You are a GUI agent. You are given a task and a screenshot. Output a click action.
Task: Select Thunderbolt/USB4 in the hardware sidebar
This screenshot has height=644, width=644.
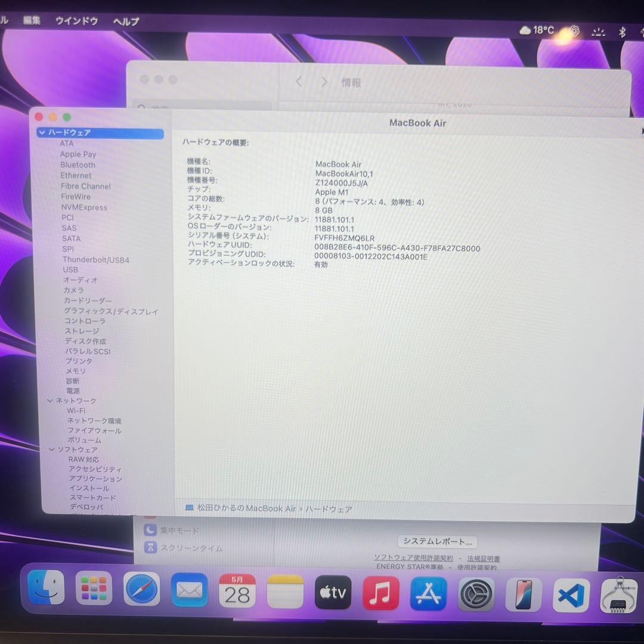click(95, 259)
